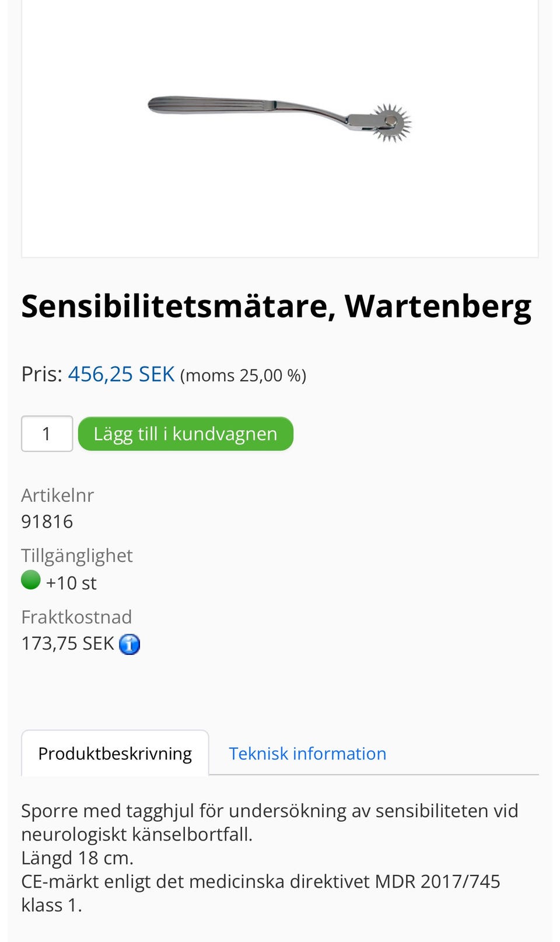This screenshot has height=942, width=560.
Task: Select the Produktbeskrivning tab
Action: click(x=114, y=753)
